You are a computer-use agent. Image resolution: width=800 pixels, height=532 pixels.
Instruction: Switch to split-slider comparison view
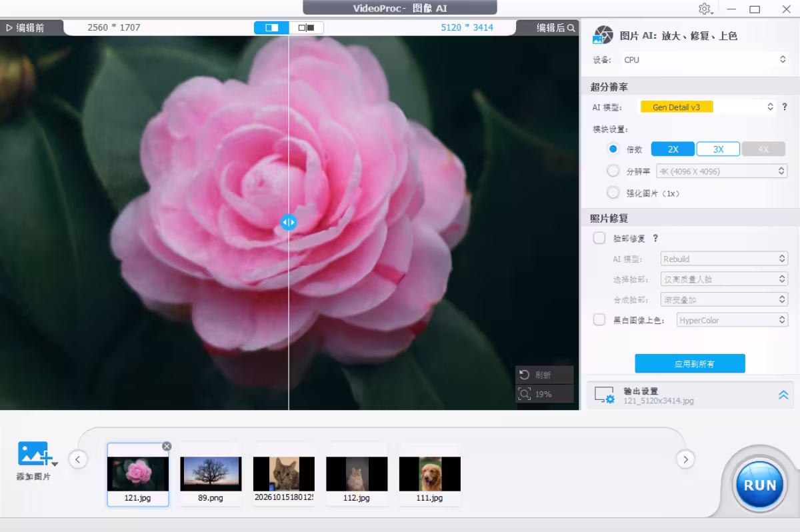point(272,27)
